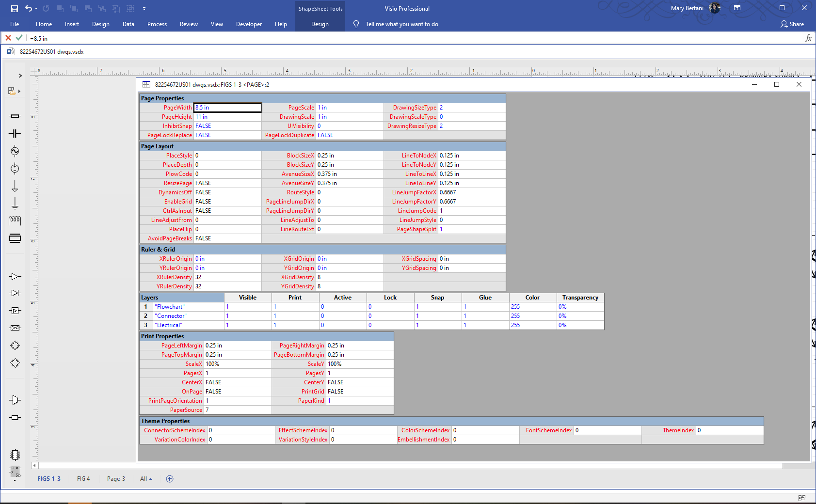Screen dimensions: 816x504
Task: Click the Undo arrow icon
Action: tap(29, 8)
